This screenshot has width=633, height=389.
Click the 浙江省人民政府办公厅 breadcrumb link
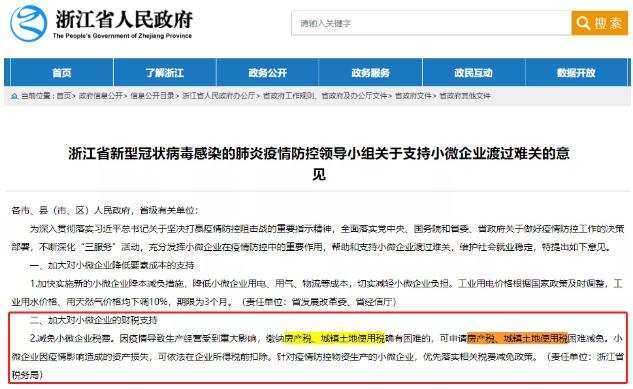pyautogui.click(x=218, y=96)
